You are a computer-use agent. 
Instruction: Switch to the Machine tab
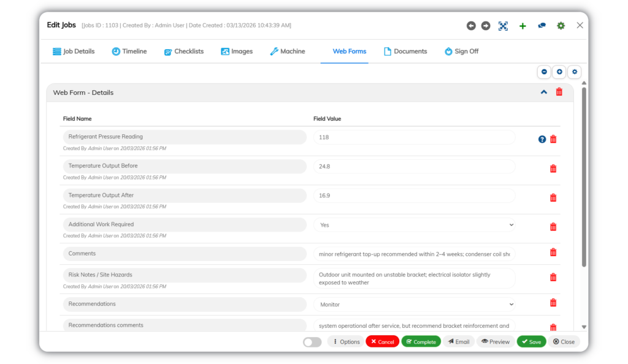[288, 51]
